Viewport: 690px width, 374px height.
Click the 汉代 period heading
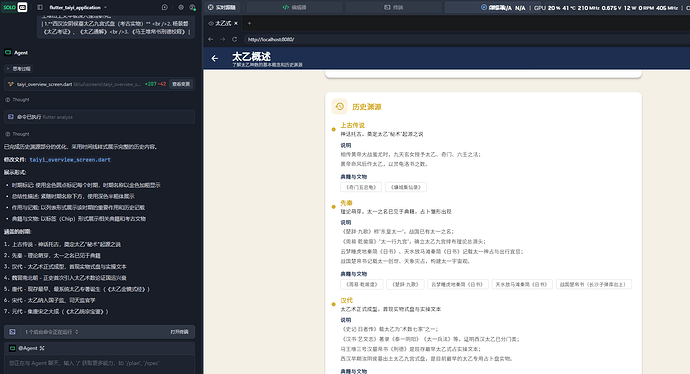click(346, 300)
